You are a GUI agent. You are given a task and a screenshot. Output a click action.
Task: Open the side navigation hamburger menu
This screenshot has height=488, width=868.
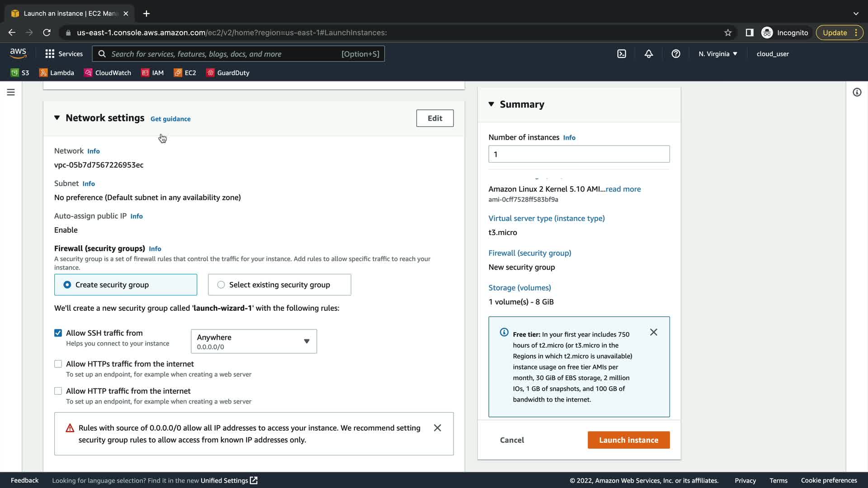(x=11, y=92)
